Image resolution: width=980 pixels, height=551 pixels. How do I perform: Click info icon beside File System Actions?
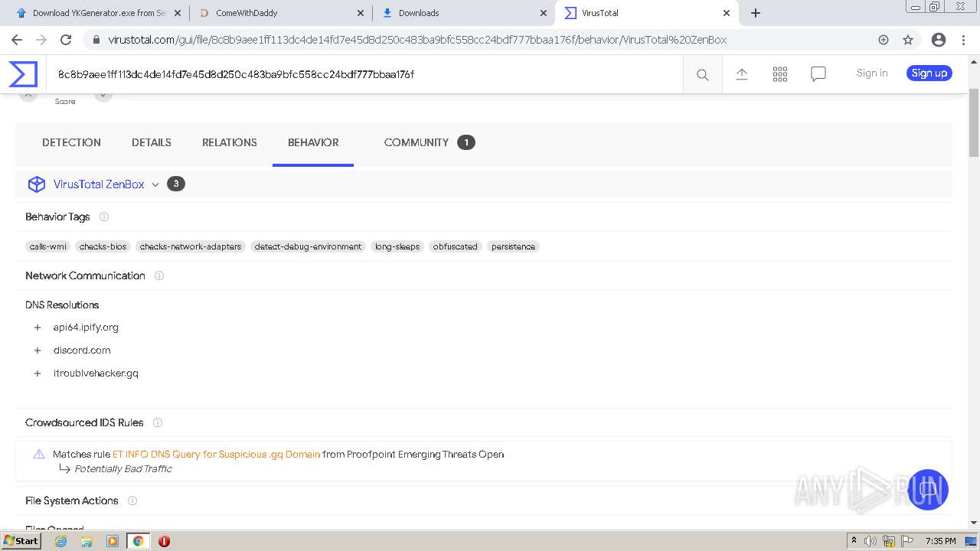(x=132, y=500)
